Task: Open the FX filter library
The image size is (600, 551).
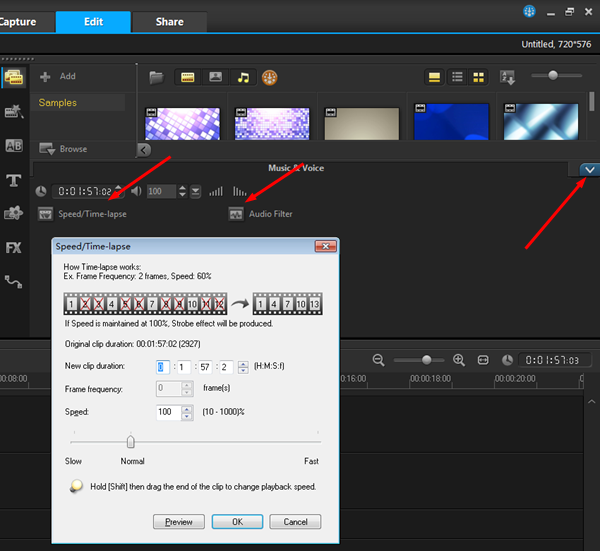Action: tap(14, 247)
